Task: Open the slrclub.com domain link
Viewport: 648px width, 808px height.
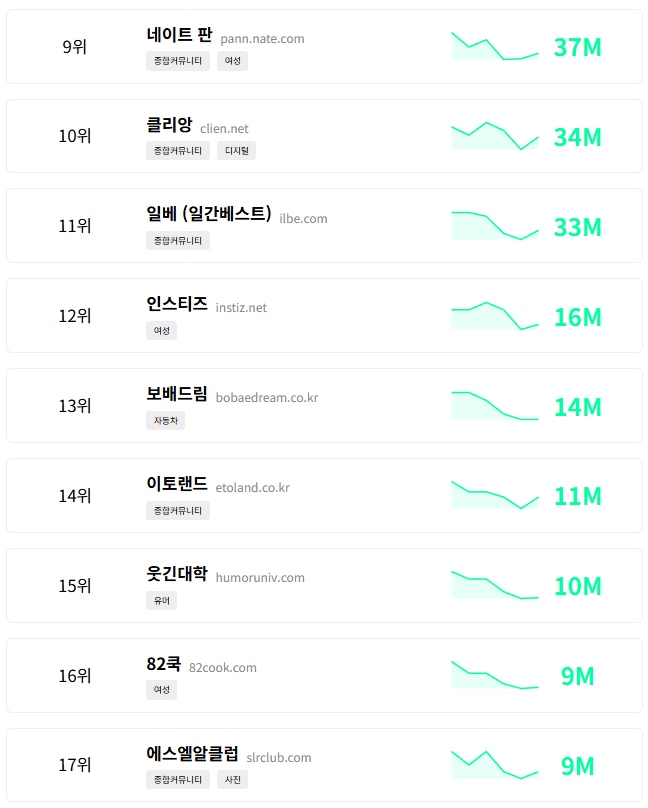Action: [279, 758]
